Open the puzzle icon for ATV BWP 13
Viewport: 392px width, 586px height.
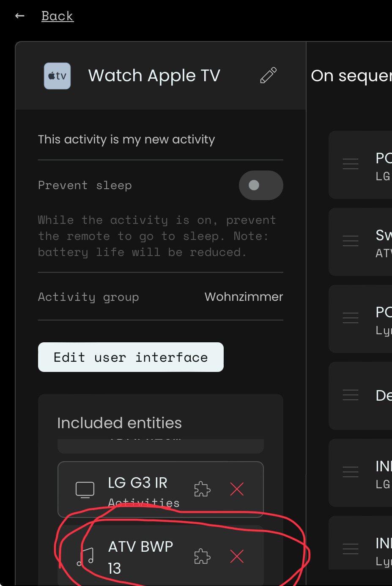[x=202, y=556]
